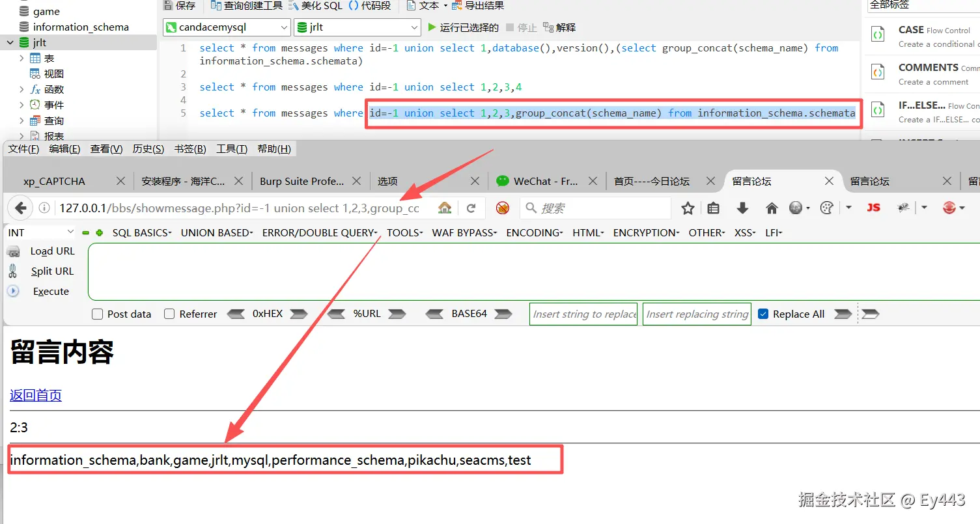
Task: Open the WAF BYPASS menu
Action: pos(464,232)
